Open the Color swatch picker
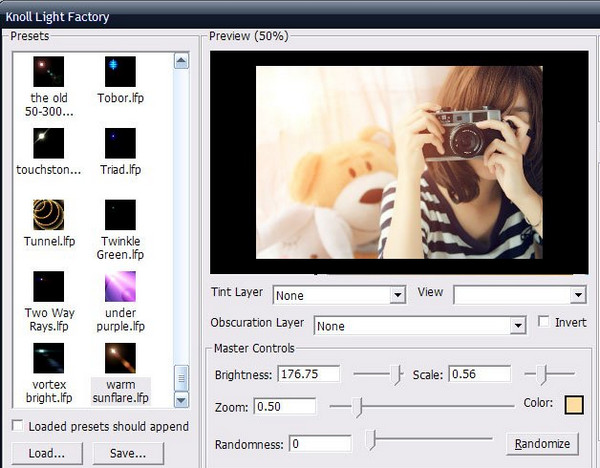The width and height of the screenshot is (600, 468). 574,405
